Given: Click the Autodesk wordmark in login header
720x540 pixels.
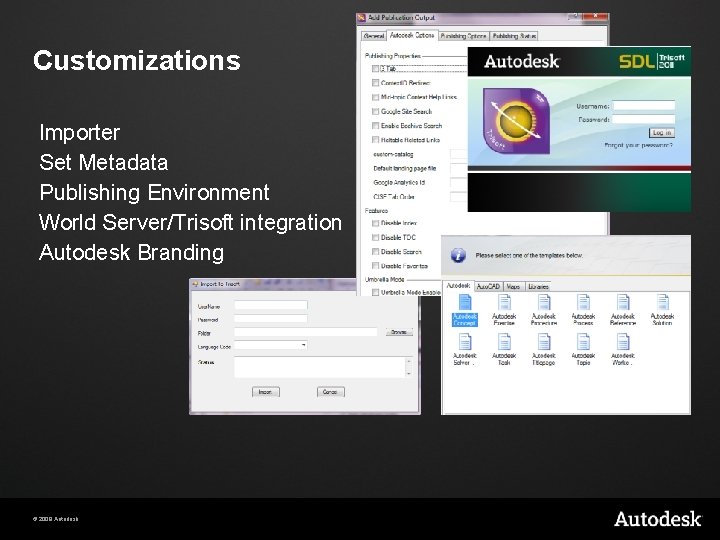Looking at the screenshot, I should point(522,61).
